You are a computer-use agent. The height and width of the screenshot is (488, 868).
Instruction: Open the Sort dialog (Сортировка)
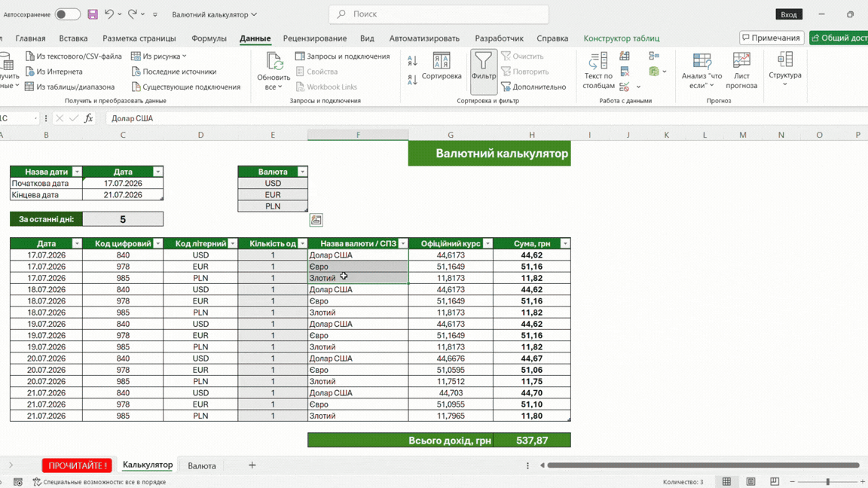(x=442, y=66)
